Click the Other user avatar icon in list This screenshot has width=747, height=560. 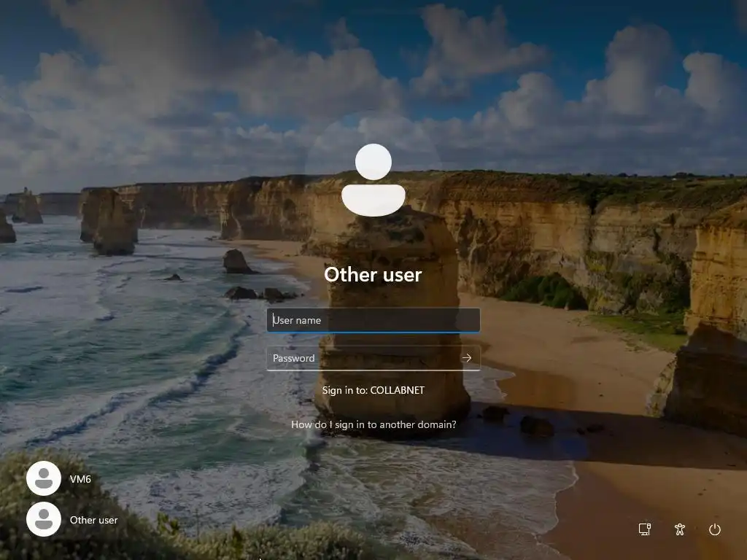[44, 519]
